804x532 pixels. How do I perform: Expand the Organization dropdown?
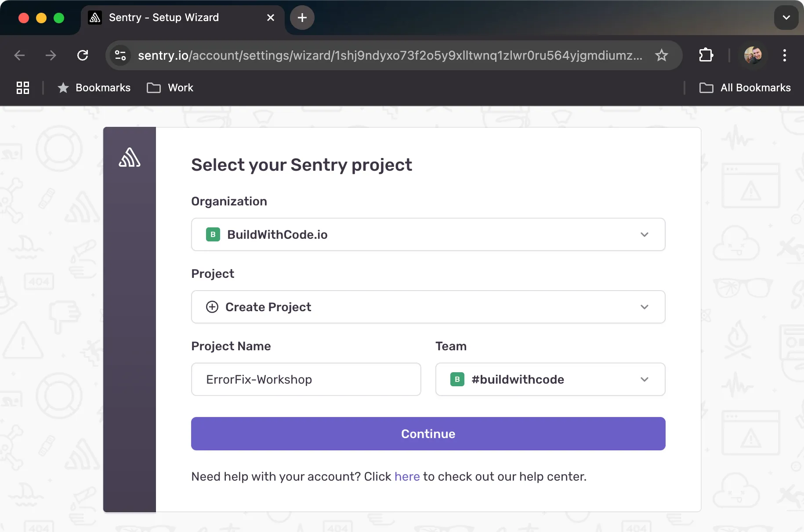tap(645, 234)
